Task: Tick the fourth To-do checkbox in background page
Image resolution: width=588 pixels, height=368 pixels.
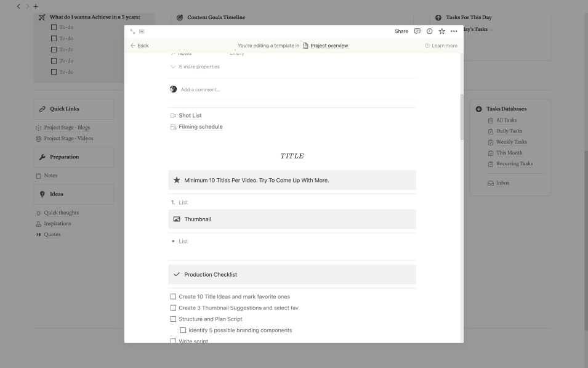Action: pos(54,61)
